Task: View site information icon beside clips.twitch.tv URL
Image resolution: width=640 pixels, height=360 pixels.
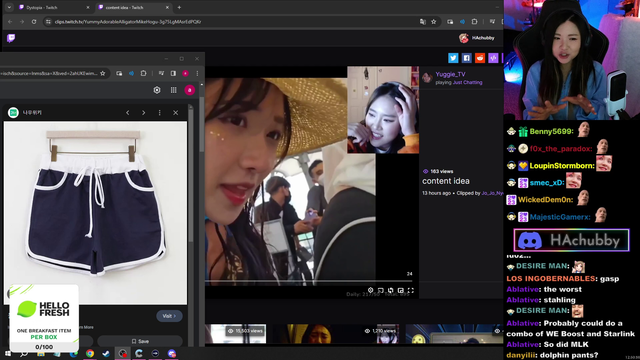Action: 48,22
